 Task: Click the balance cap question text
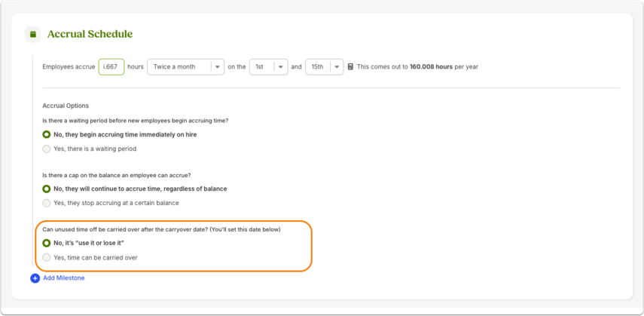click(117, 175)
